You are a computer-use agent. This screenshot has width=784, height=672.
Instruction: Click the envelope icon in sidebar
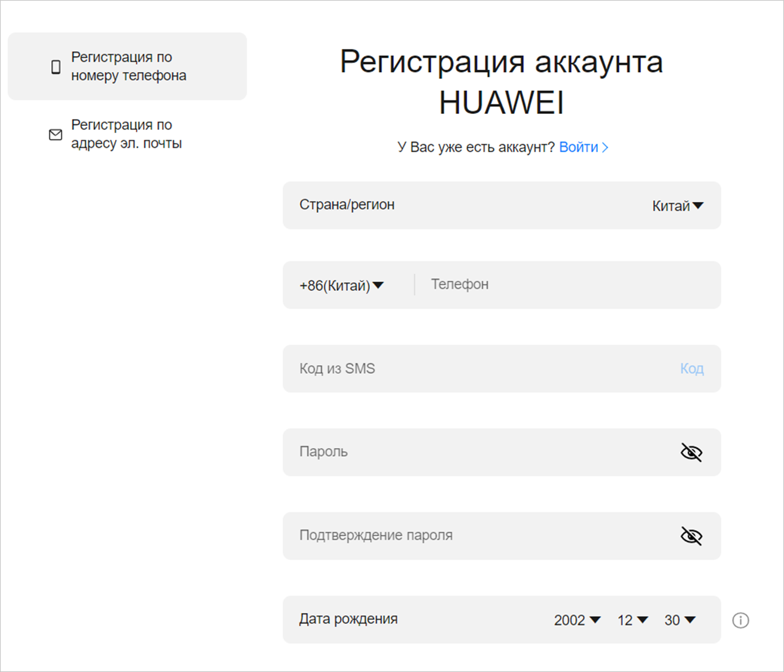(x=55, y=135)
